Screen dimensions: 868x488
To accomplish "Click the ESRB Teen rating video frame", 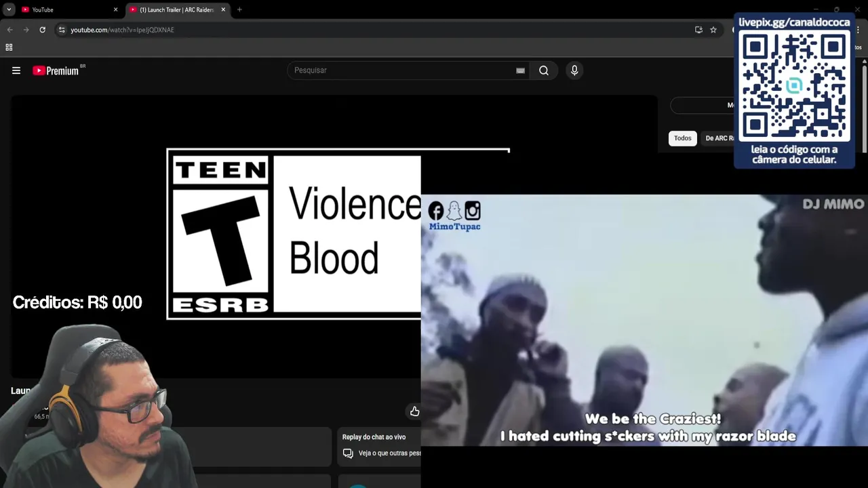I will click(x=294, y=234).
